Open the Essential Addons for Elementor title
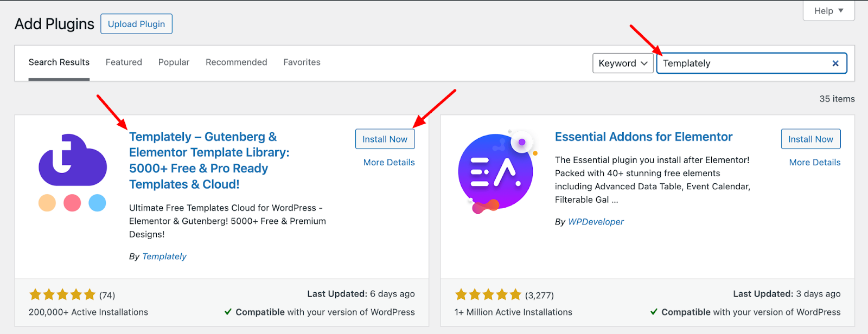868x334 pixels. point(643,137)
